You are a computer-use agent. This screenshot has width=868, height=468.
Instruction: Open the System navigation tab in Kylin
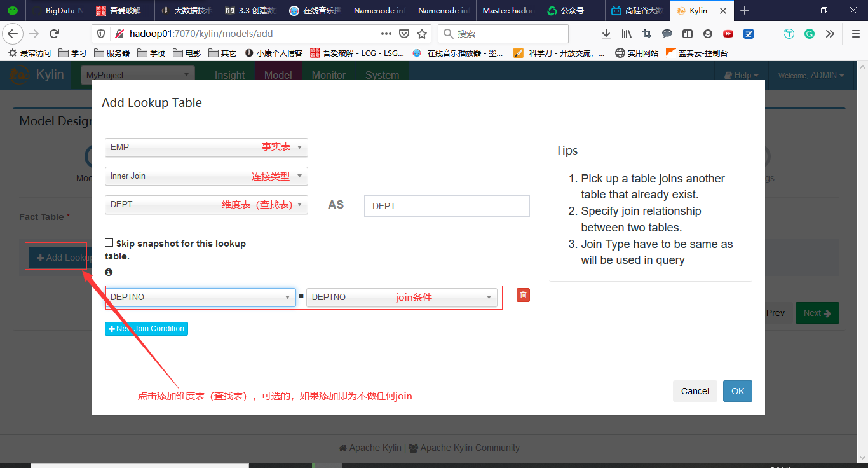[382, 75]
